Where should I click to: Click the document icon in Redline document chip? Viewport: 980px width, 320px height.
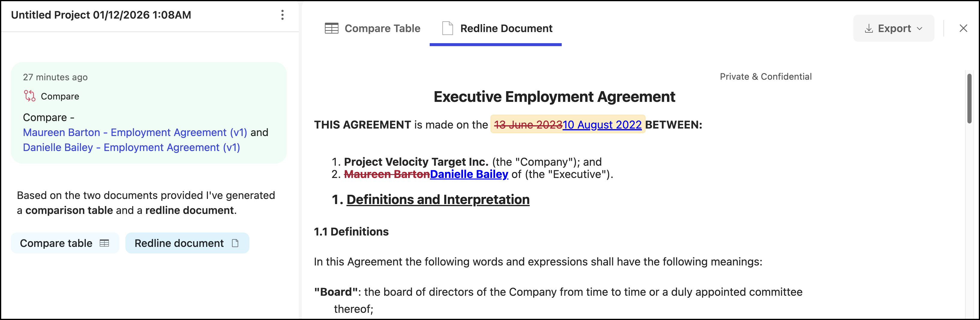click(235, 243)
